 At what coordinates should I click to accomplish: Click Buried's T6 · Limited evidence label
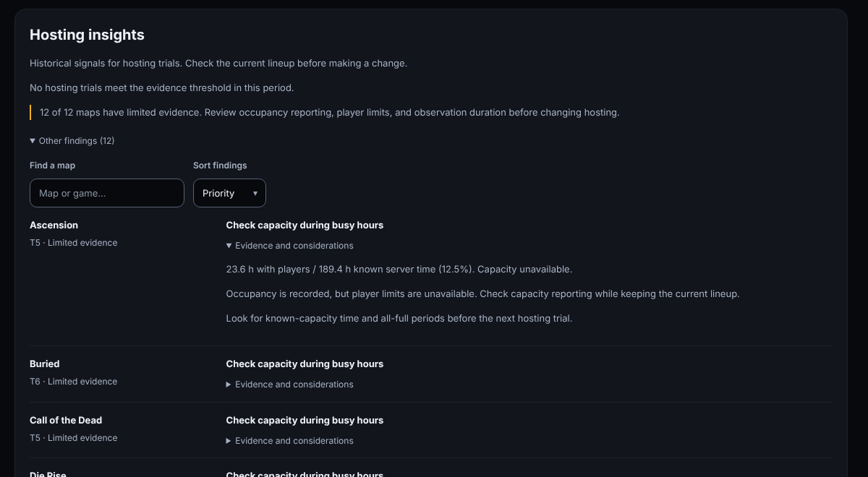pyautogui.click(x=74, y=382)
